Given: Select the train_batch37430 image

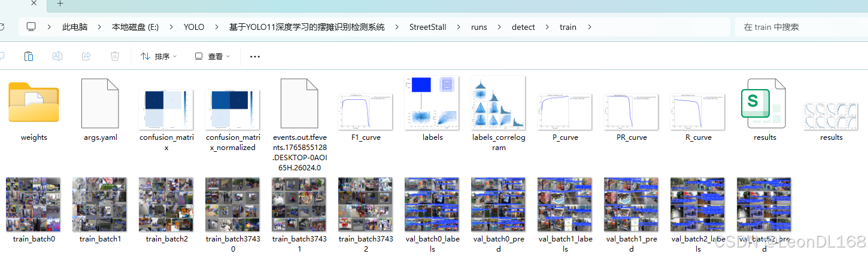Looking at the screenshot, I should [233, 204].
